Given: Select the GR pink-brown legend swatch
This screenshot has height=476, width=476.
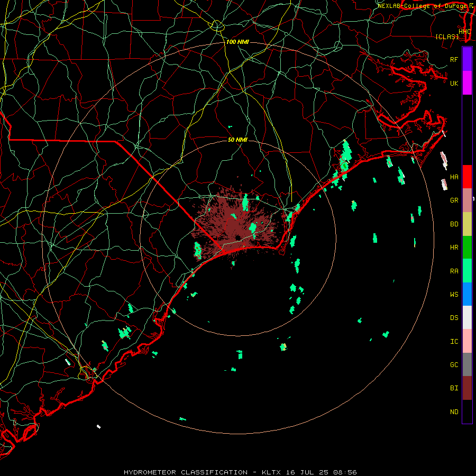Looking at the screenshot, I should tap(467, 200).
